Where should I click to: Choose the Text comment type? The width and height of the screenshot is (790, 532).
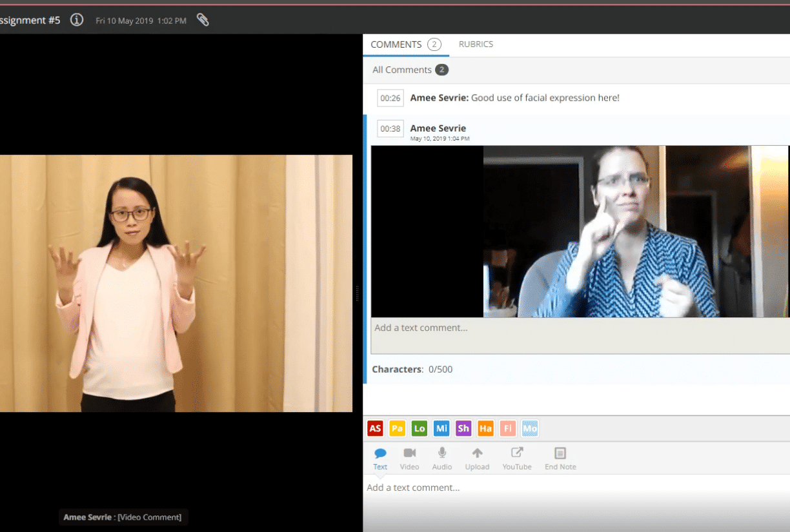(380, 459)
